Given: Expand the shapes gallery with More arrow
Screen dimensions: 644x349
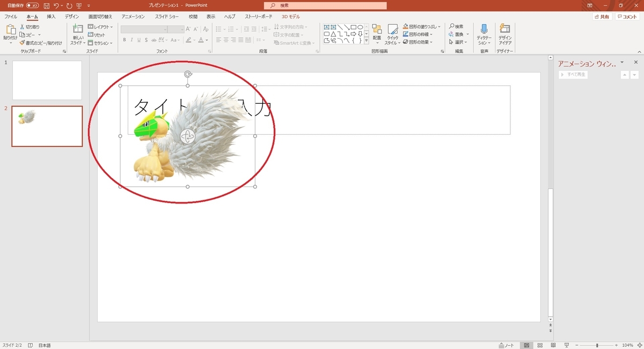Looking at the screenshot, I should [367, 41].
